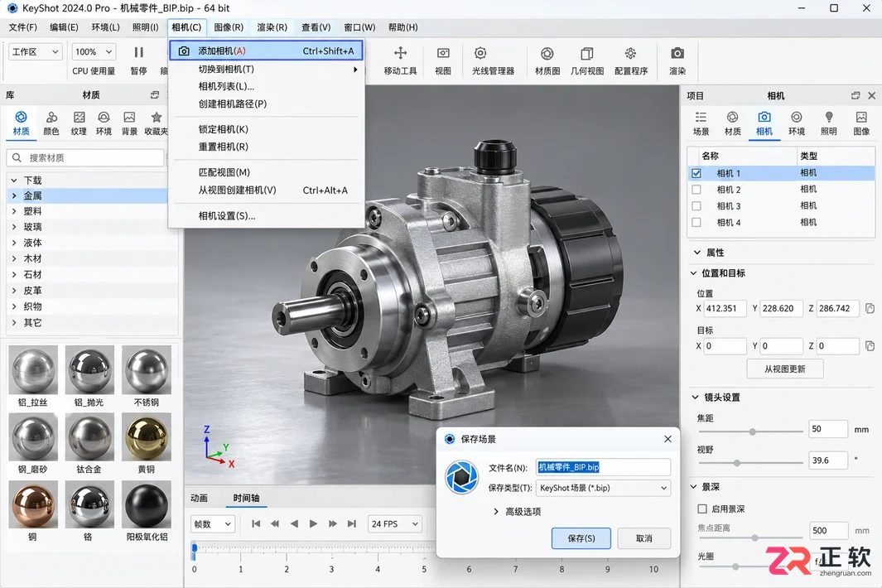Click the 文件名 input field
The width and height of the screenshot is (882, 588).
tap(603, 467)
